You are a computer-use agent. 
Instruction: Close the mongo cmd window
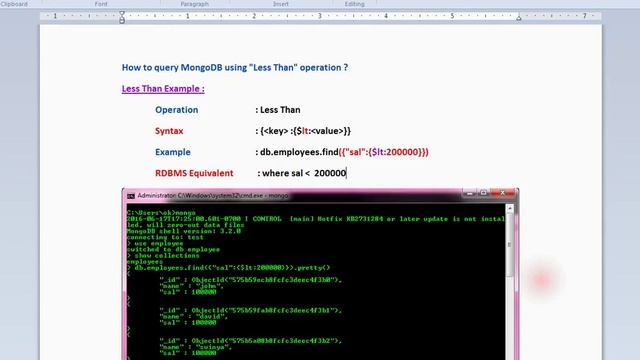[x=503, y=193]
